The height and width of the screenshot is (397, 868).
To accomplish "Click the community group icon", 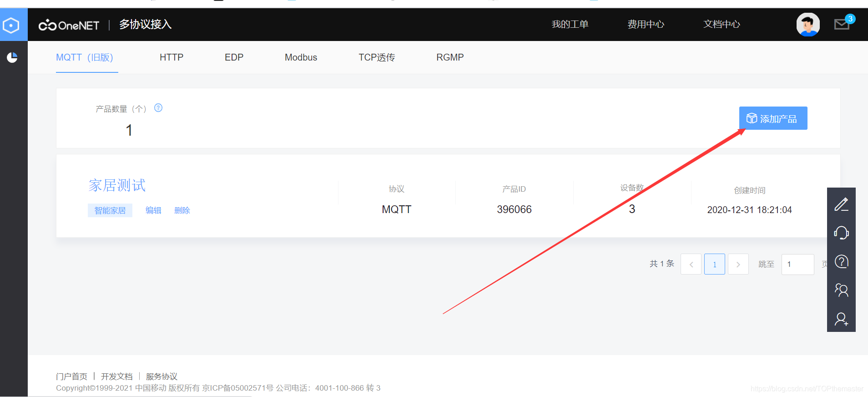I will (x=841, y=290).
